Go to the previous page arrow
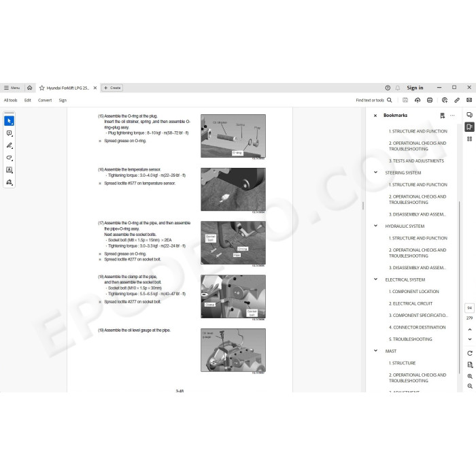Image resolution: width=476 pixels, height=476 pixels. click(470, 329)
